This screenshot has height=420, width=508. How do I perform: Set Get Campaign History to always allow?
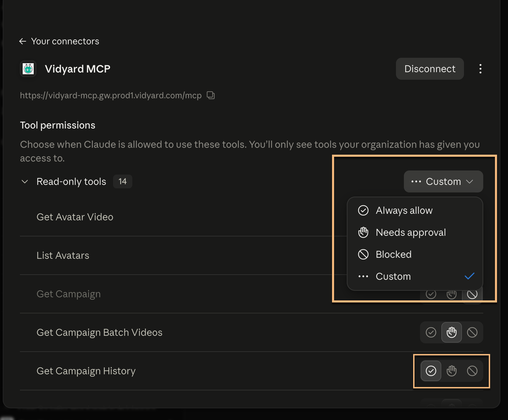(x=431, y=371)
